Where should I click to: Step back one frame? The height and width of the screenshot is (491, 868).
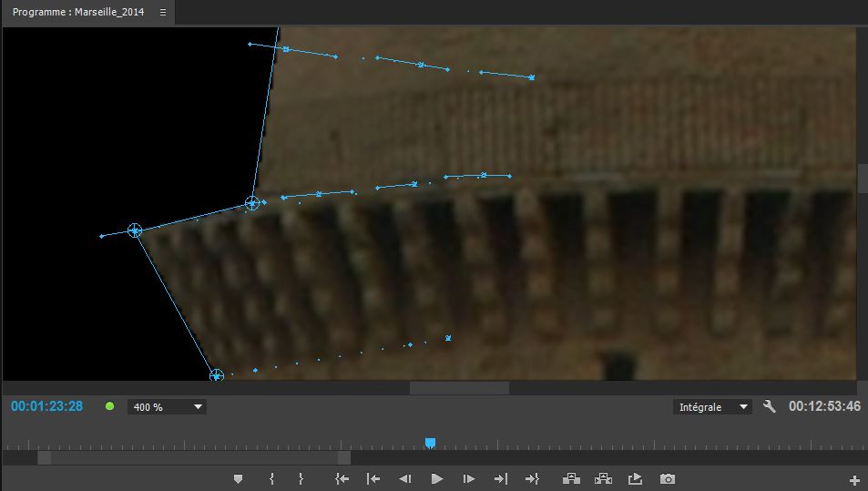coord(405,479)
